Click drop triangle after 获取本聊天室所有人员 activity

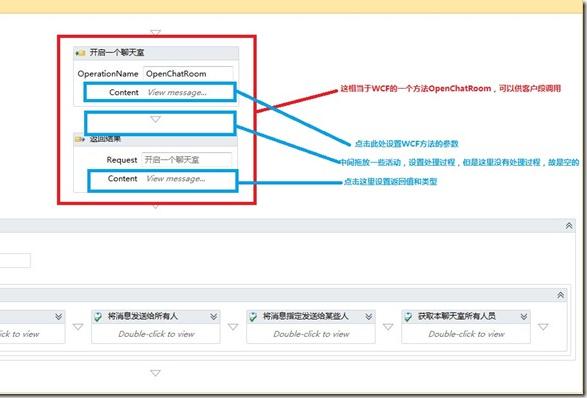543,327
